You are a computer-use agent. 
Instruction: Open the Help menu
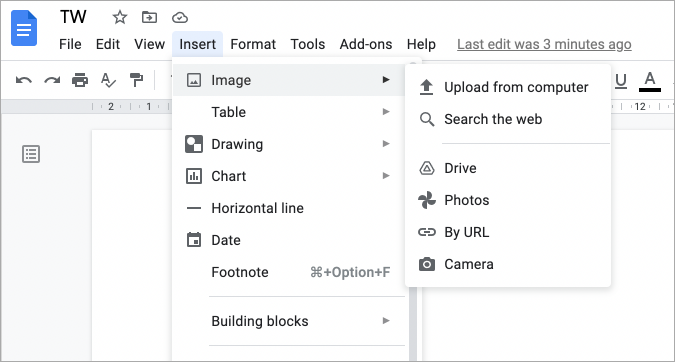[421, 44]
